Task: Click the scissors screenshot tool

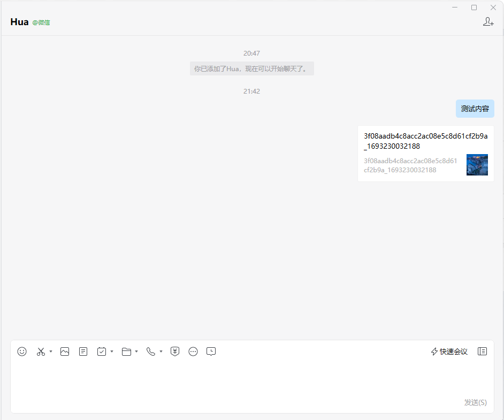Action: tap(41, 352)
